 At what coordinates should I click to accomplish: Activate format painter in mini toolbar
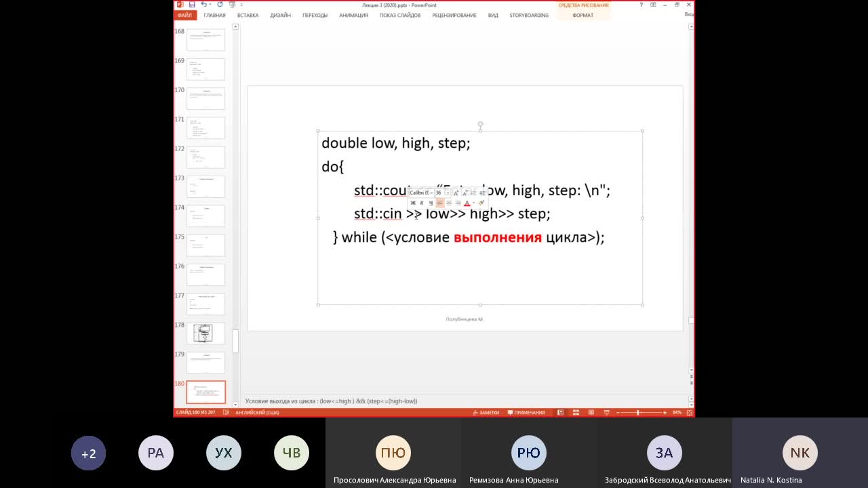click(481, 203)
